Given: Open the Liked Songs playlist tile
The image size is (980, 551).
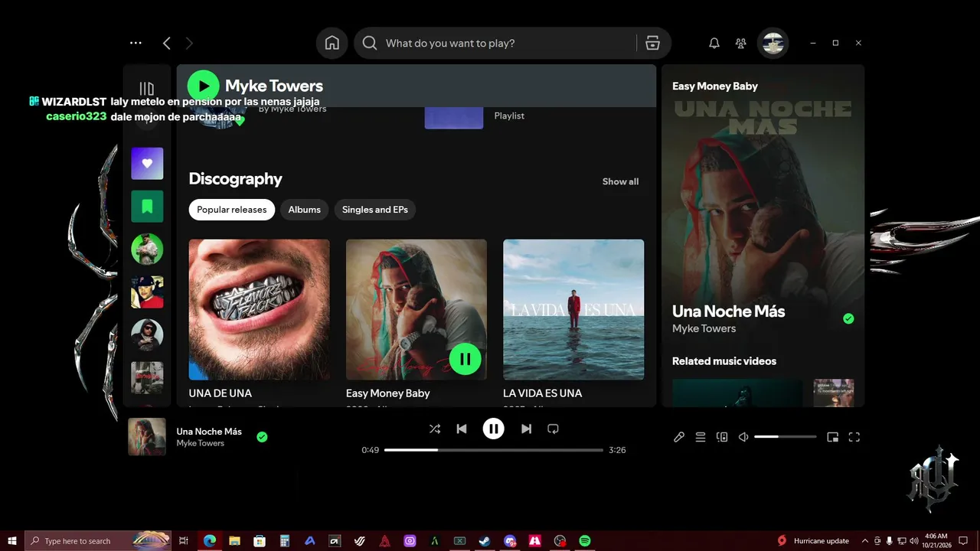Looking at the screenshot, I should click(x=147, y=164).
